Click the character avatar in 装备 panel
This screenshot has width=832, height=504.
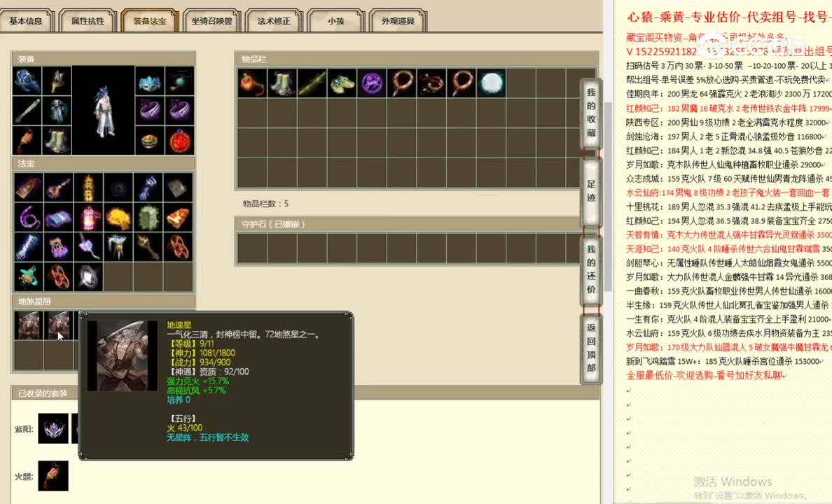tap(104, 111)
